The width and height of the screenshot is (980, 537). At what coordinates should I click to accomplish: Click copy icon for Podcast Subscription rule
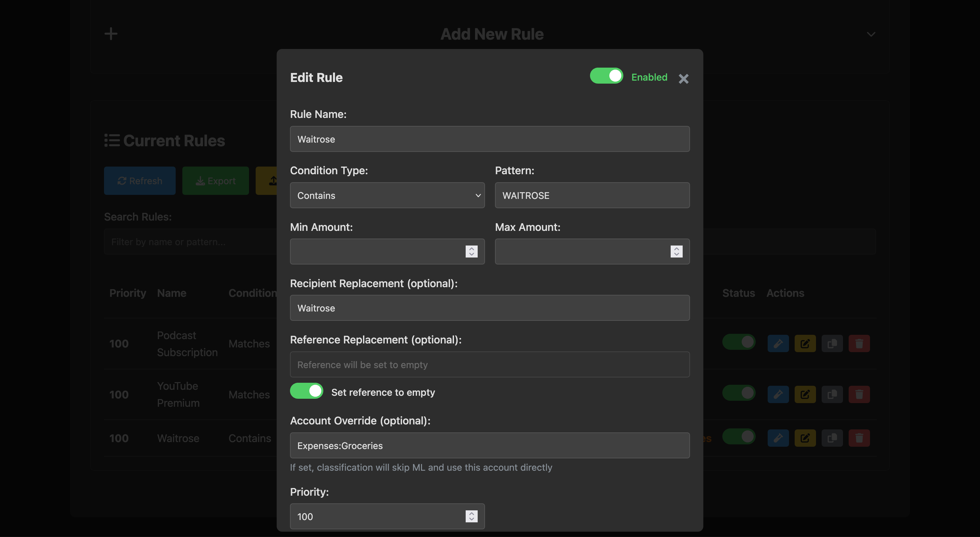click(832, 344)
